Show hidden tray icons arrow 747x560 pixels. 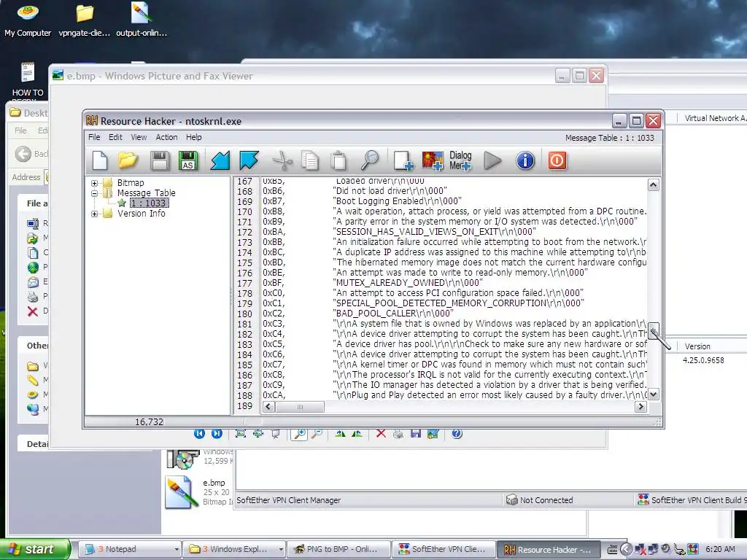pyautogui.click(x=626, y=550)
